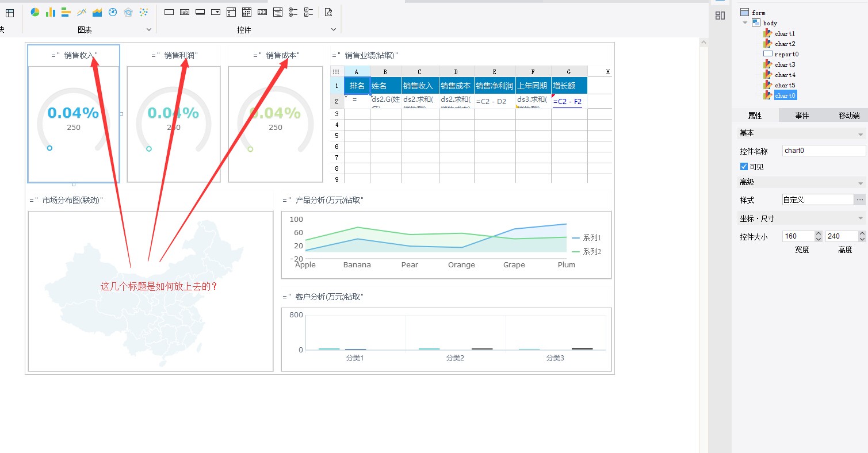Toggle the 可见 visibility checkbox
This screenshot has height=453, width=868.
pyautogui.click(x=744, y=167)
